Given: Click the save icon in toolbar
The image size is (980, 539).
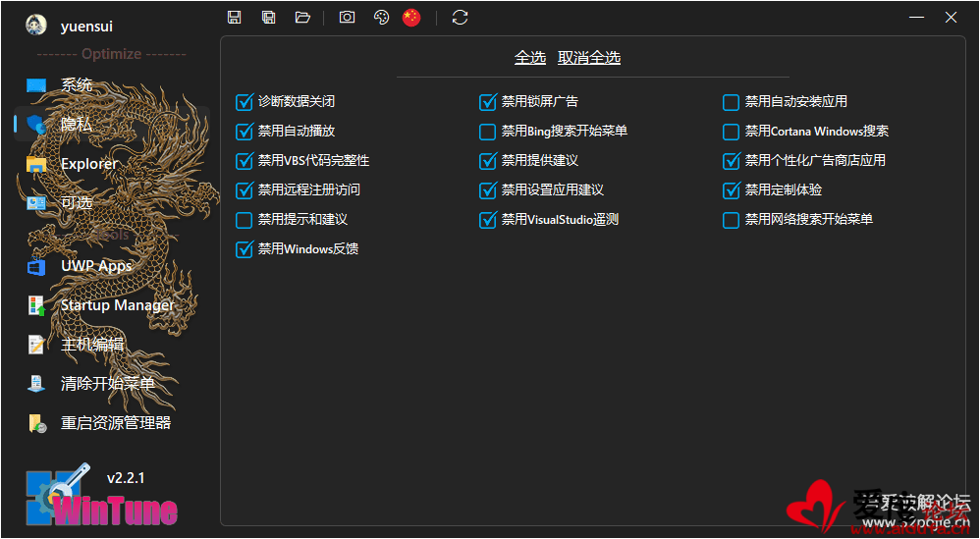Looking at the screenshot, I should click(235, 18).
